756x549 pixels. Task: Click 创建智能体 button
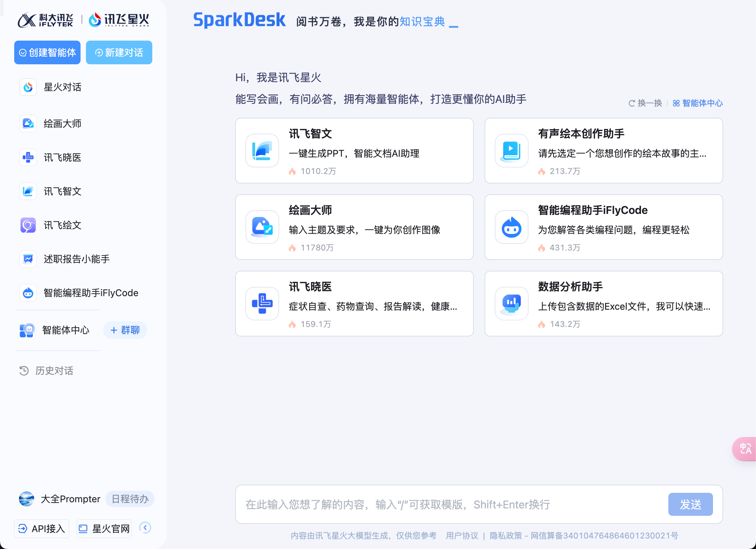[x=47, y=52]
